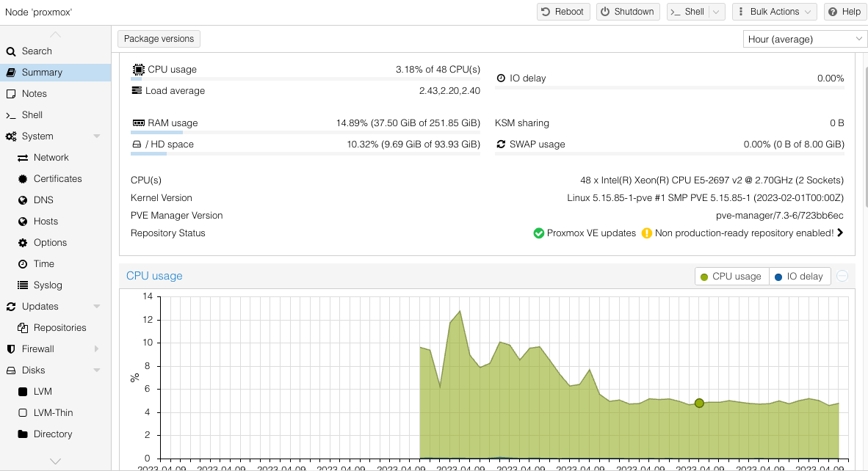Click the Shutdown button
The height and width of the screenshot is (471, 868).
click(628, 12)
